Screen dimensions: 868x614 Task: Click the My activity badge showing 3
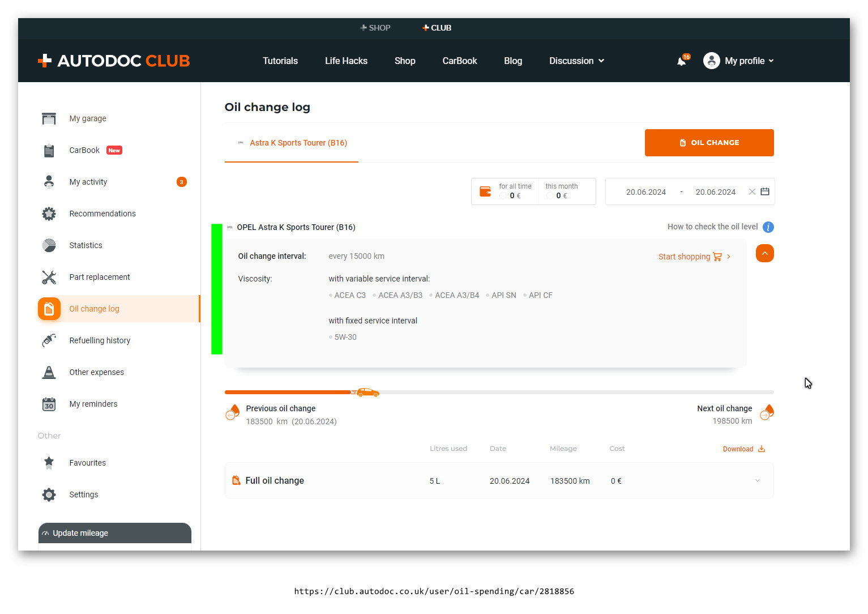[x=182, y=182]
